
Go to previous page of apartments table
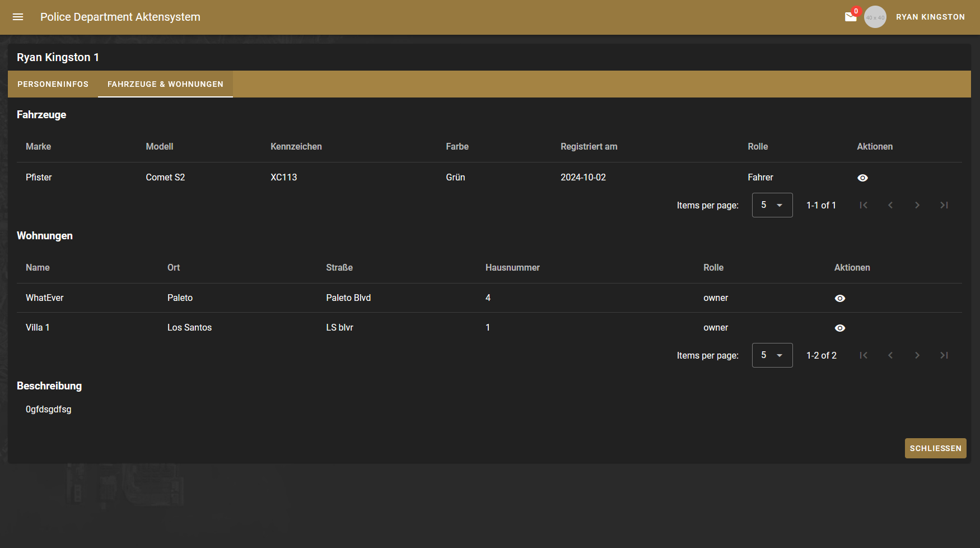pyautogui.click(x=890, y=355)
